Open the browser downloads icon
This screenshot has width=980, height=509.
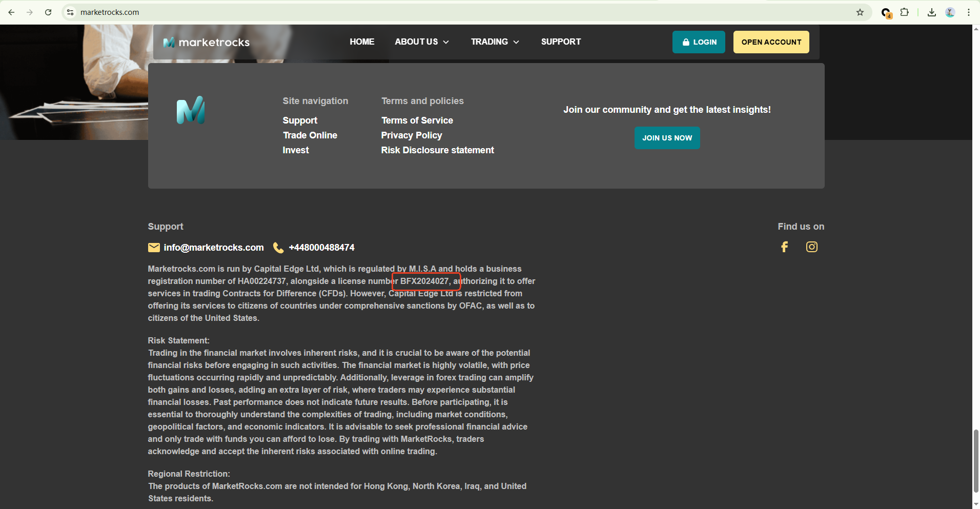[x=932, y=12]
